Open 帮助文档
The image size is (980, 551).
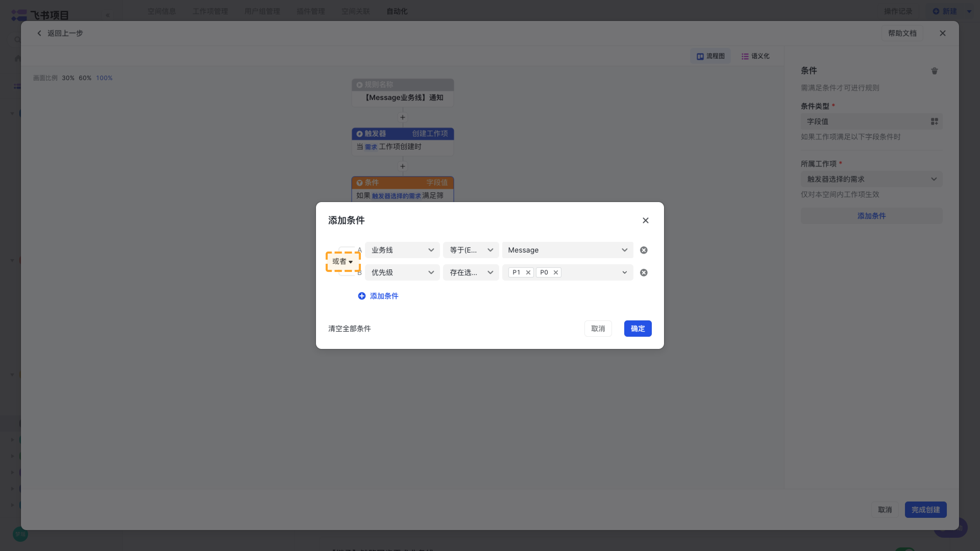[x=902, y=33]
